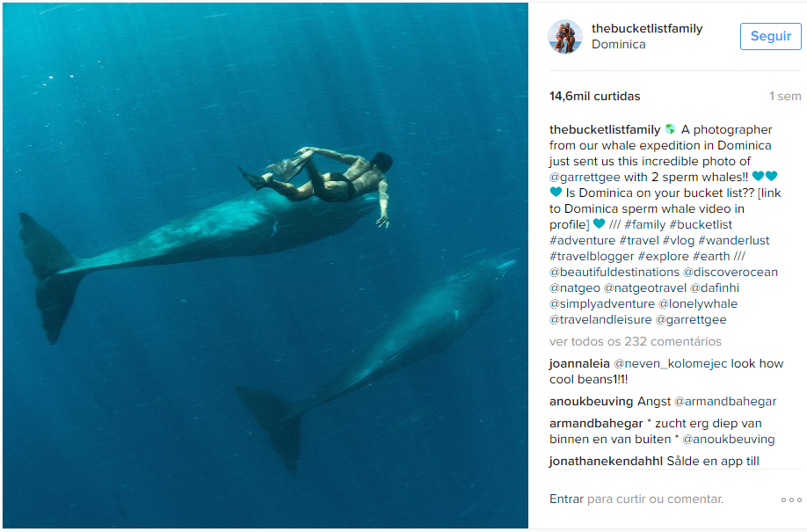Open the Dominica location link
The image size is (807, 532).
point(619,45)
